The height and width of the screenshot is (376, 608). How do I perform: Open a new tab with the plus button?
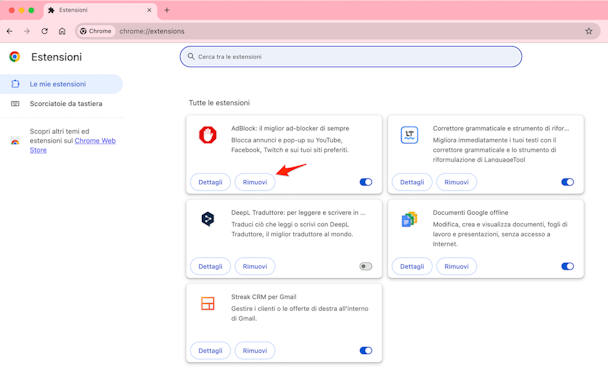[167, 10]
